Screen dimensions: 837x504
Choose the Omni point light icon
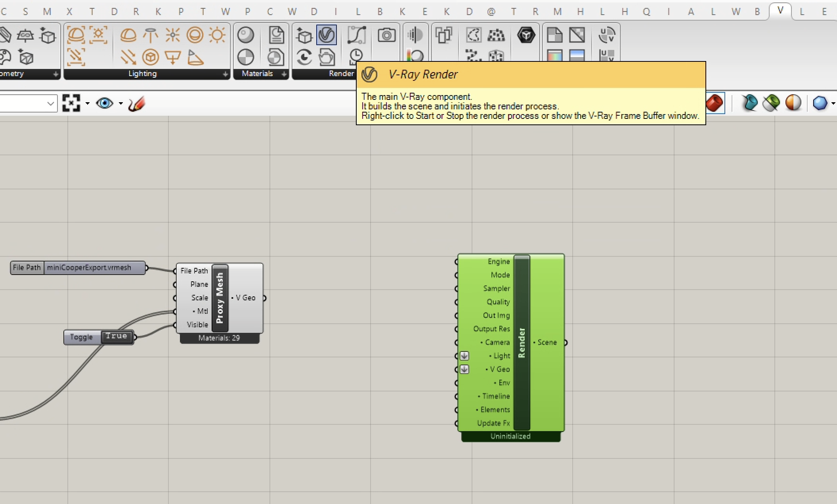pyautogui.click(x=172, y=35)
